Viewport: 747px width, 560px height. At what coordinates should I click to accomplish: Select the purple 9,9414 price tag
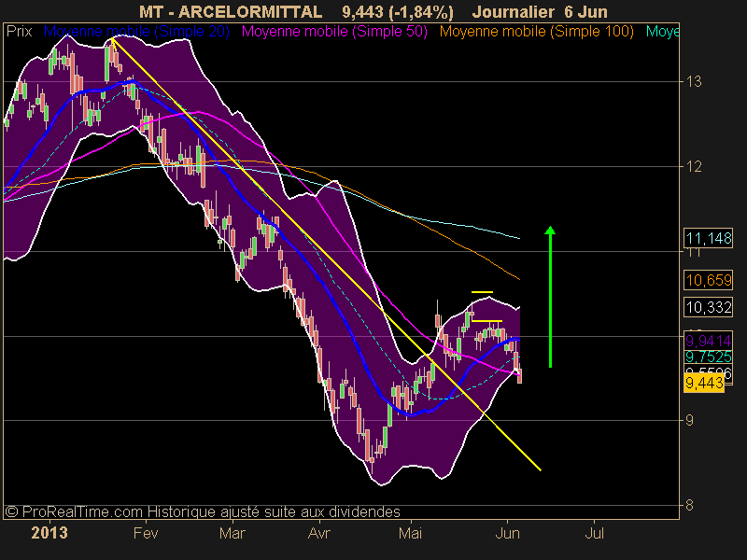709,341
